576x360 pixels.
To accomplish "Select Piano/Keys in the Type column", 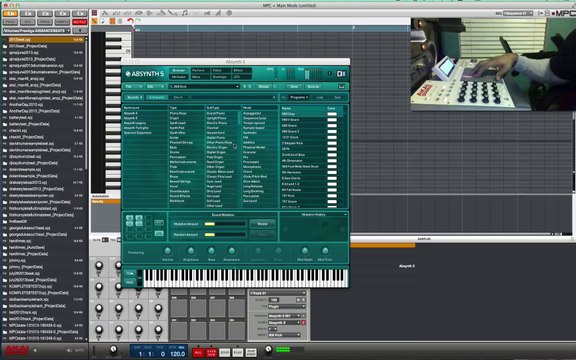I will [178, 114].
